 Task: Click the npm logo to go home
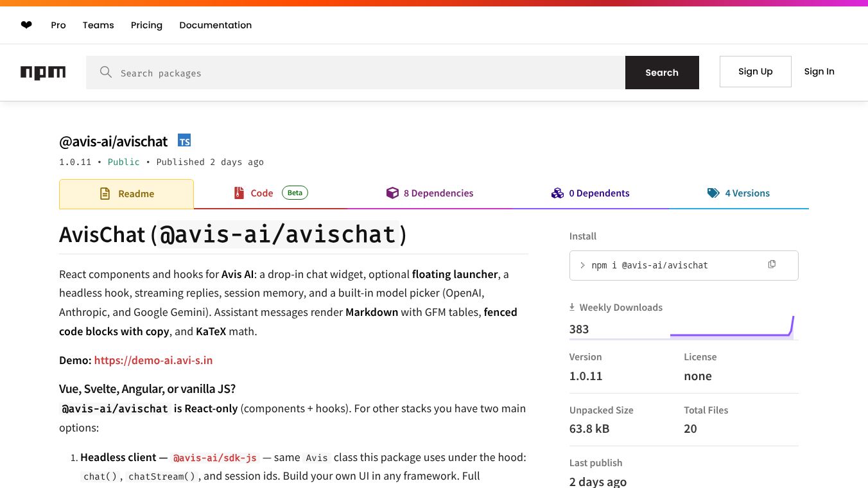pyautogui.click(x=43, y=72)
